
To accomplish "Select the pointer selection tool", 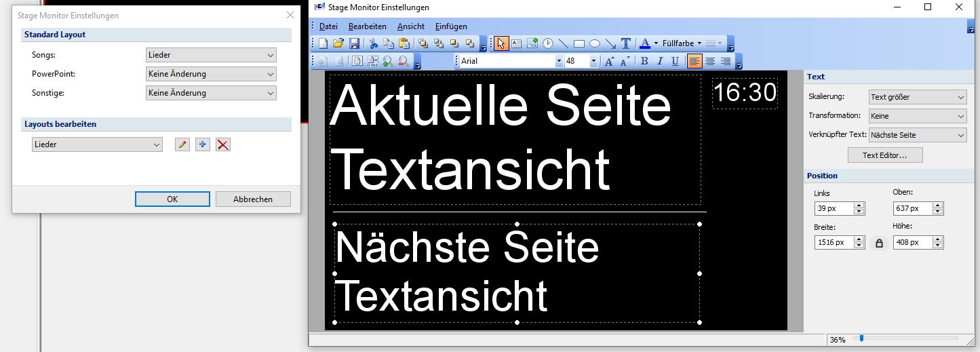I will click(x=501, y=43).
